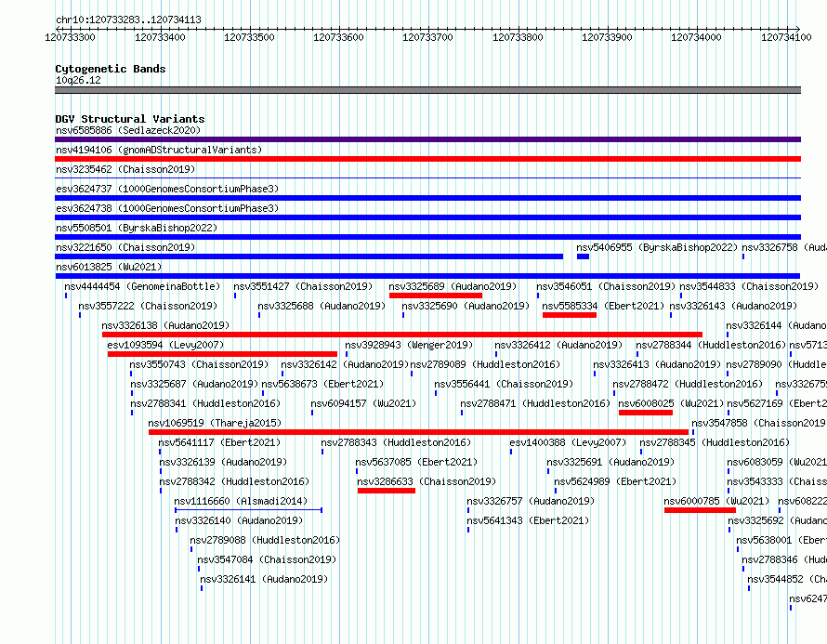Open nsv2788343 (Huddleston2016) label
The image size is (827, 644).
pos(396,442)
